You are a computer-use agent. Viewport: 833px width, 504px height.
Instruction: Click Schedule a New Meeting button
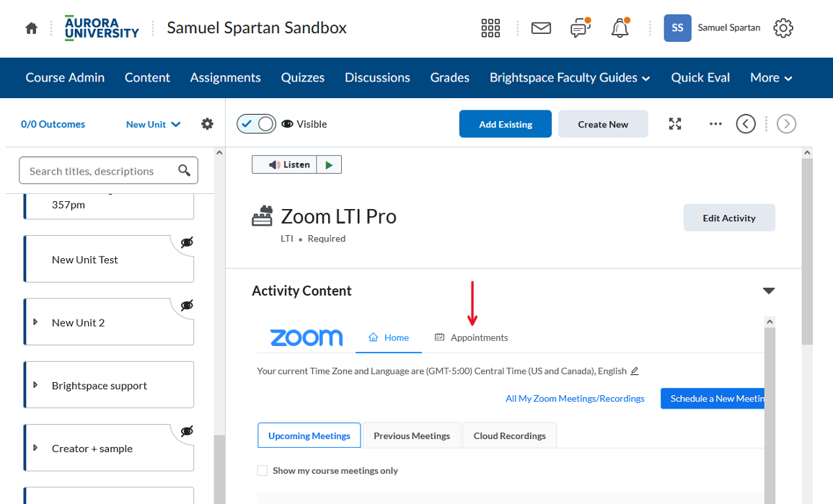point(713,398)
